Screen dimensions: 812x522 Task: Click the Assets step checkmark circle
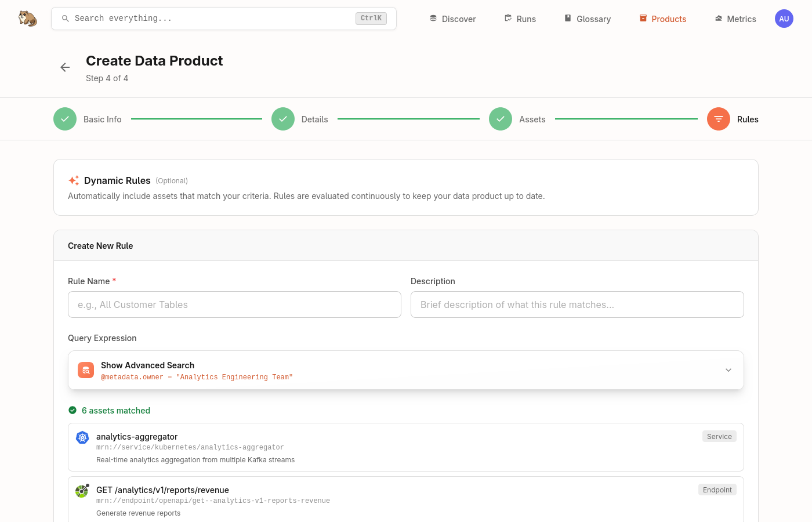[x=501, y=119]
